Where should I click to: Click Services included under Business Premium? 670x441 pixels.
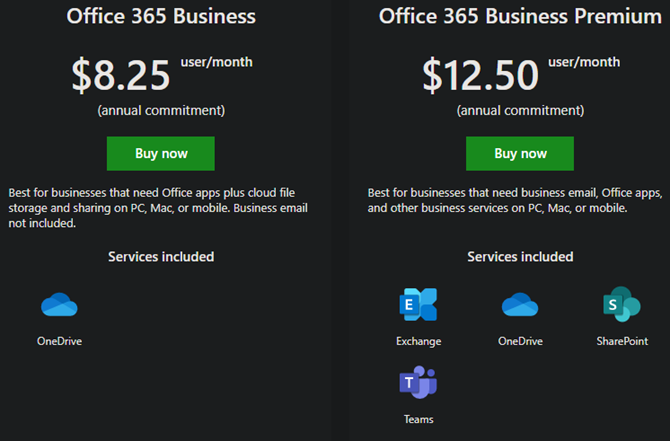pos(520,256)
